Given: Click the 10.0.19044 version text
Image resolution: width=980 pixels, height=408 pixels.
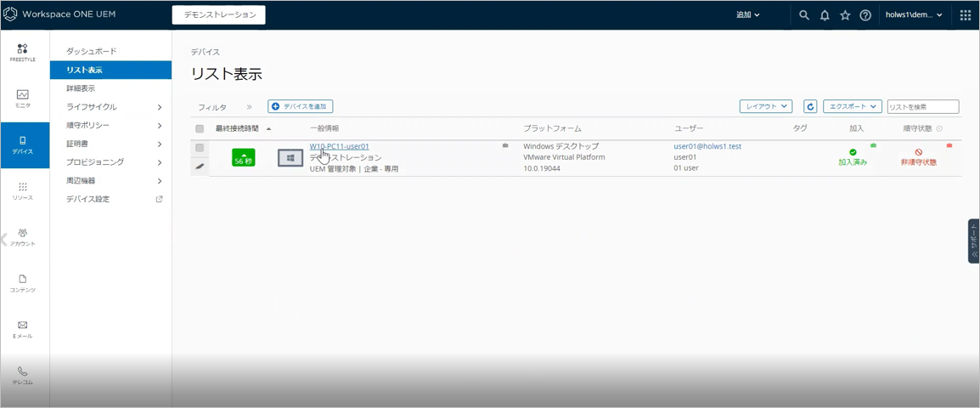Looking at the screenshot, I should pyautogui.click(x=543, y=167).
